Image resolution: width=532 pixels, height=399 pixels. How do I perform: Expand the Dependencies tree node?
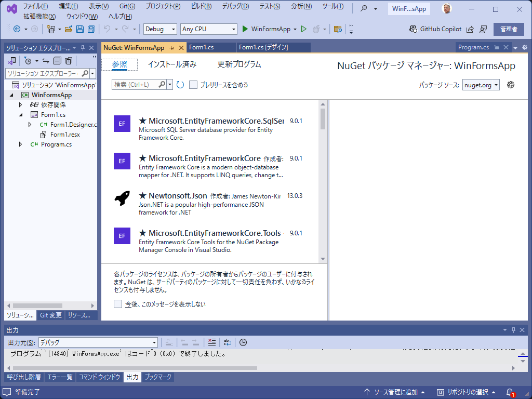(20, 105)
